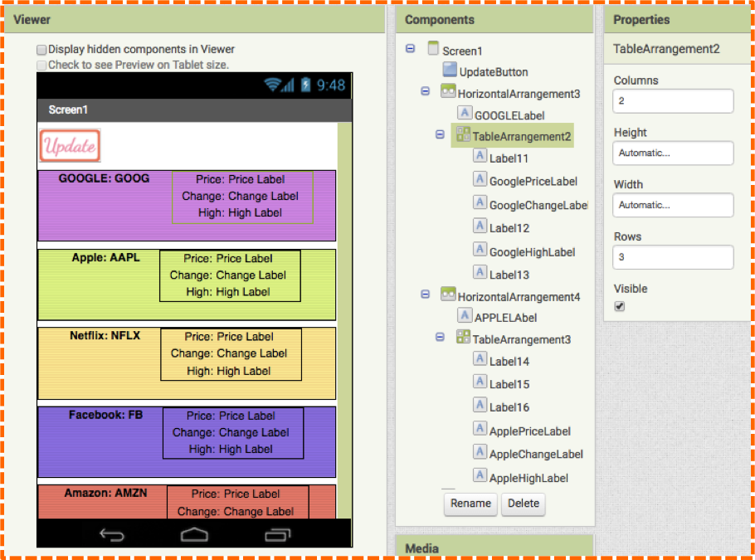Select the "Facebook: FB" label in Viewer

coord(106,415)
